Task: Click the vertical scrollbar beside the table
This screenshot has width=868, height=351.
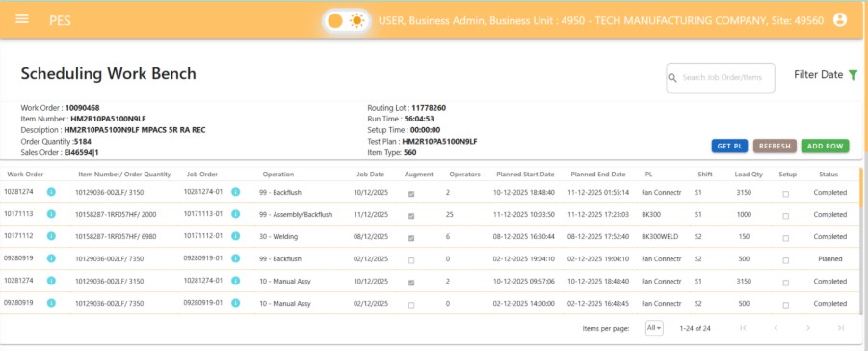Action: 861,186
